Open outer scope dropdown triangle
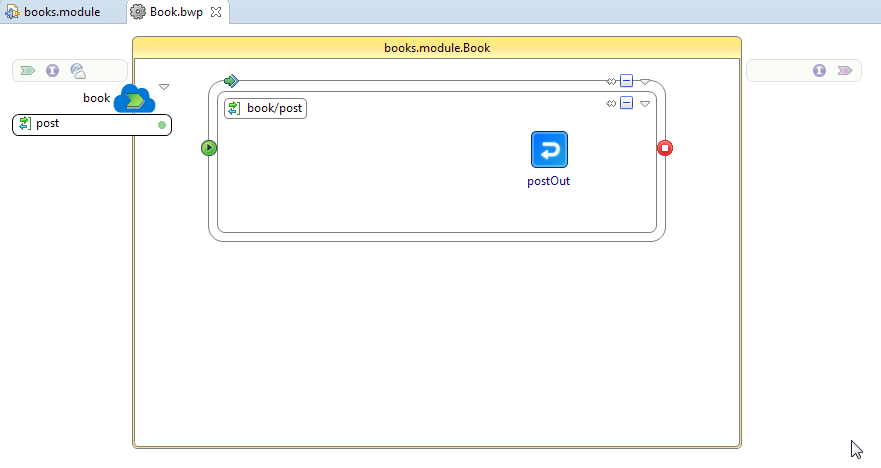The image size is (881, 468). pyautogui.click(x=645, y=82)
